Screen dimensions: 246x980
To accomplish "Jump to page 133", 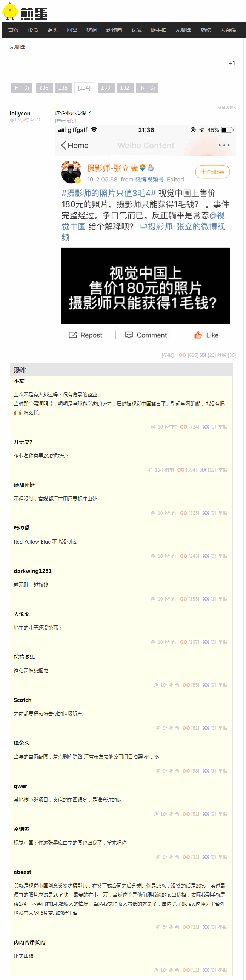I will (106, 88).
